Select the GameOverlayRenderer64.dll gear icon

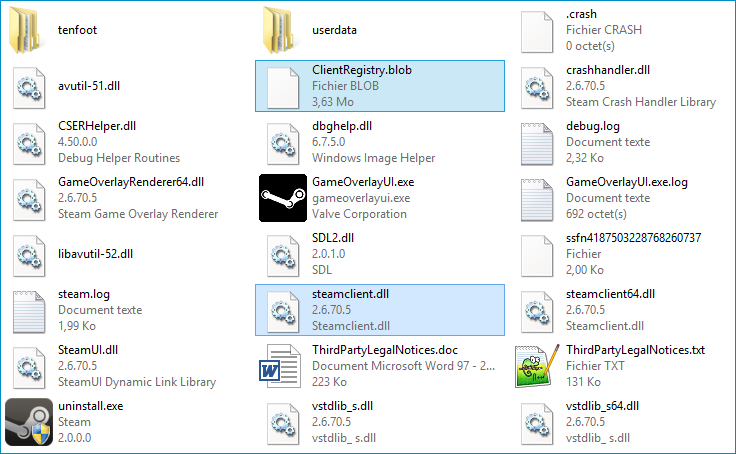click(x=29, y=200)
